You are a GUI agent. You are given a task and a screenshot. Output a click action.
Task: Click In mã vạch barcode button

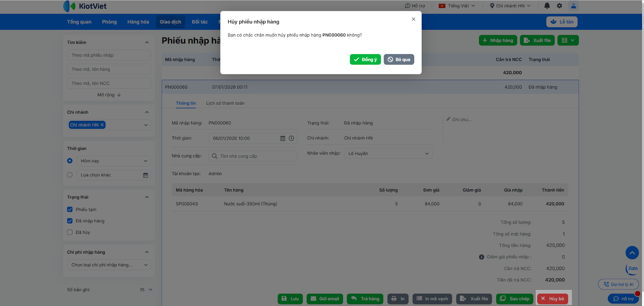point(432,299)
